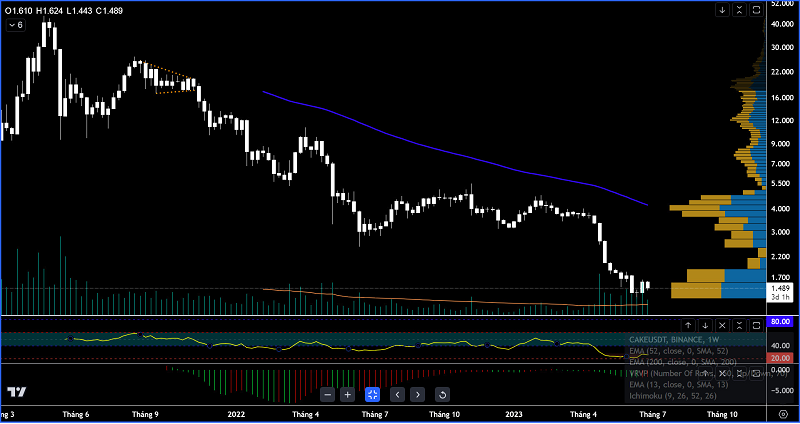Move main chart pane down
This screenshot has width=800, height=424.
pyautogui.click(x=722, y=10)
